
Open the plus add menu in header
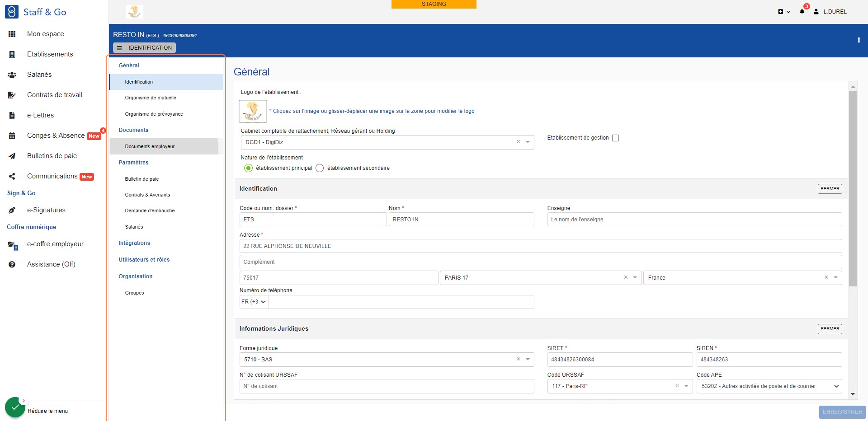(x=783, y=12)
